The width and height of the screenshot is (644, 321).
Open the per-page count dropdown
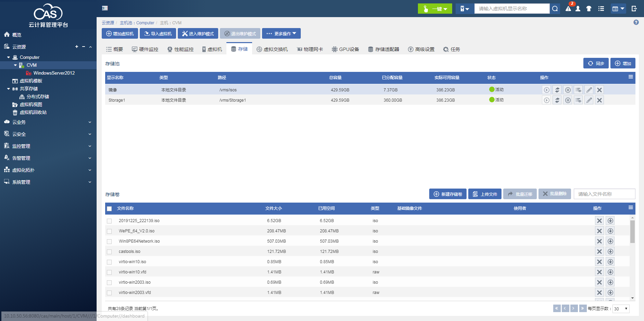tap(621, 309)
